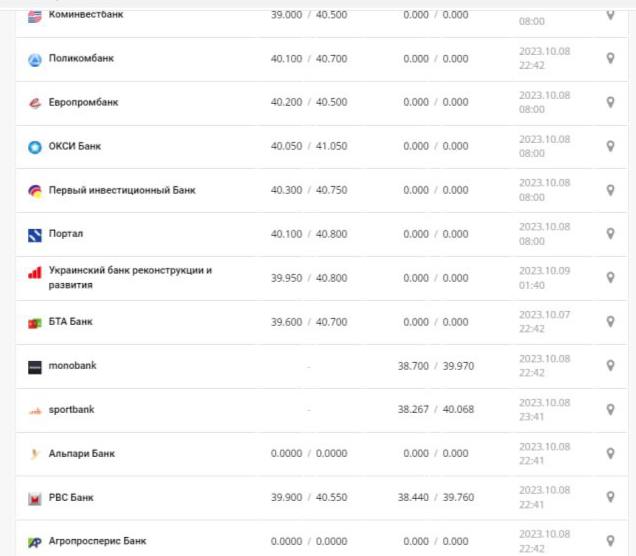Viewport: 636px width, 556px height.
Task: Open map pin for Поликомбанк row
Action: click(610, 59)
